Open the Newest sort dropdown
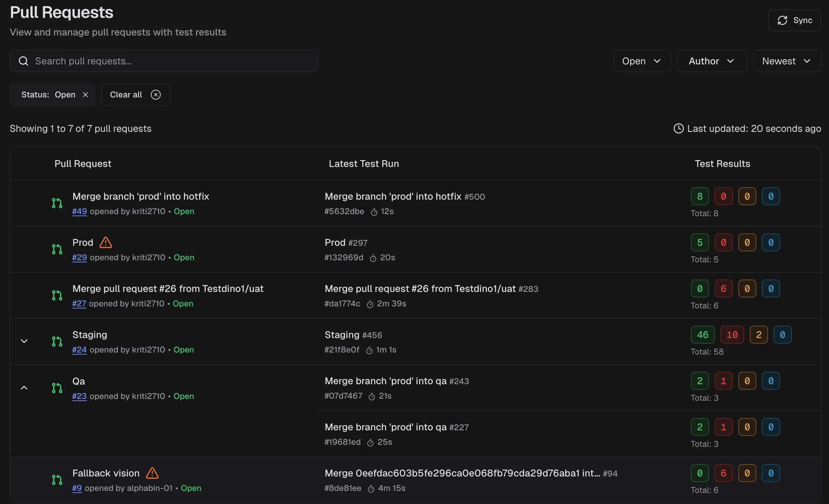 [787, 61]
